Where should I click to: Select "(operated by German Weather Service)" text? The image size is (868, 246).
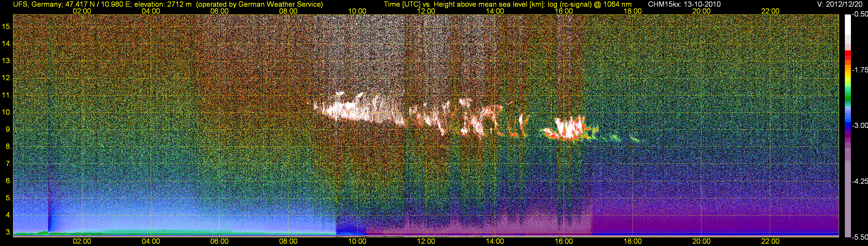(260, 4)
